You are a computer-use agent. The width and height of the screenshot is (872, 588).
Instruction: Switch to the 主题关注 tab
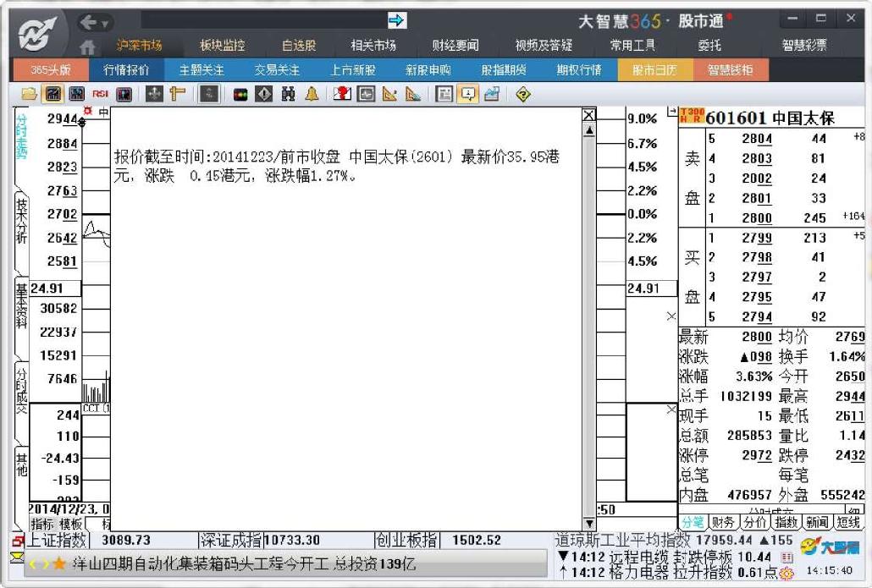pos(201,70)
